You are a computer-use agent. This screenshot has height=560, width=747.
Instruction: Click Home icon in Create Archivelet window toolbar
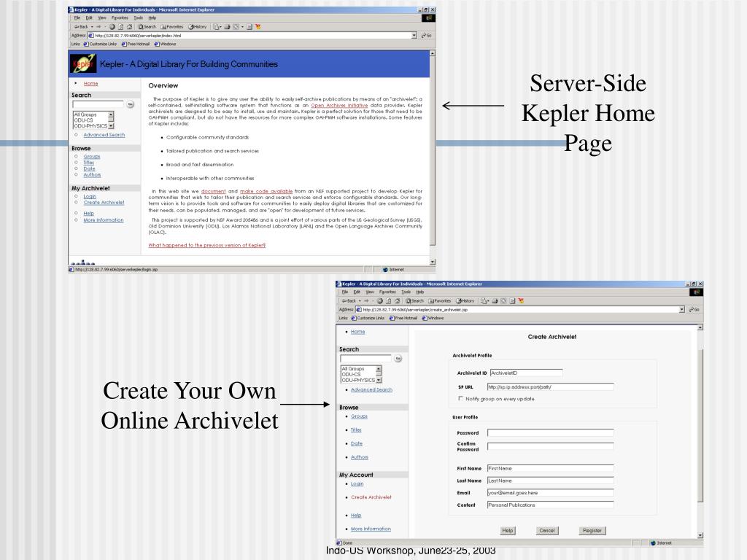(398, 301)
